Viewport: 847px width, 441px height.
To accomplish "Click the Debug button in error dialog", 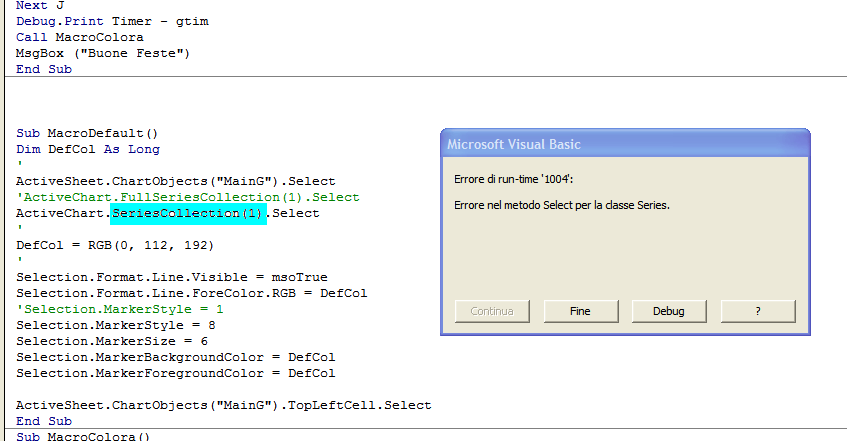I will pos(669,311).
